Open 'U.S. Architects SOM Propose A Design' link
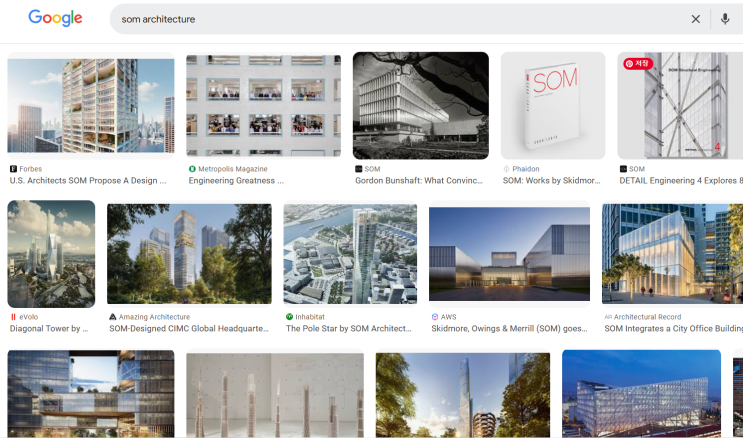Screen dimensions: 743x438 click(x=88, y=181)
